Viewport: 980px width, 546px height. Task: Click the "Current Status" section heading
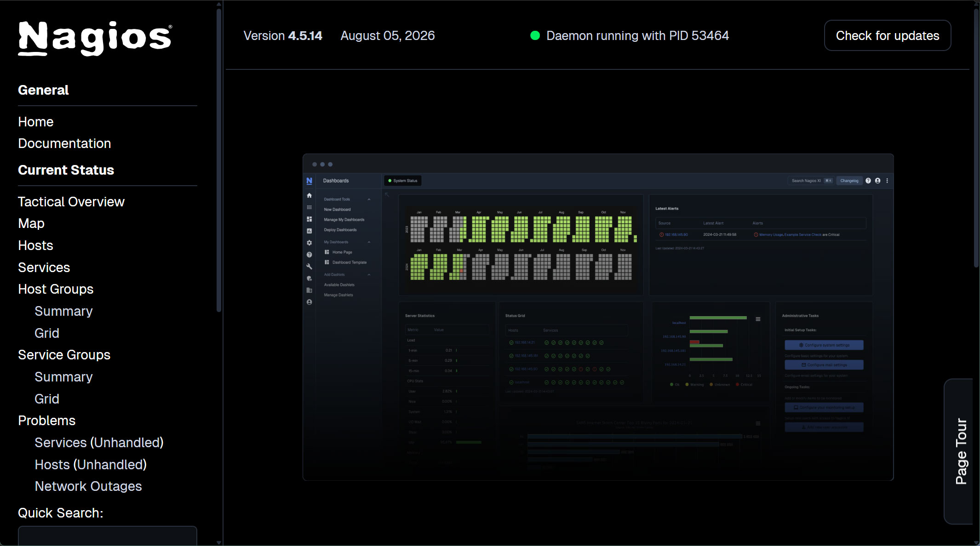coord(66,170)
